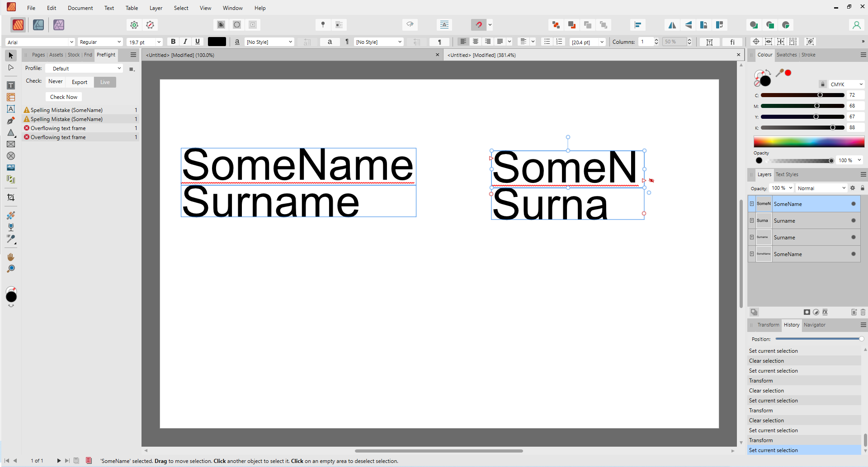This screenshot has height=467, width=868.
Task: Select the Transparency tool
Action: pyautogui.click(x=11, y=227)
